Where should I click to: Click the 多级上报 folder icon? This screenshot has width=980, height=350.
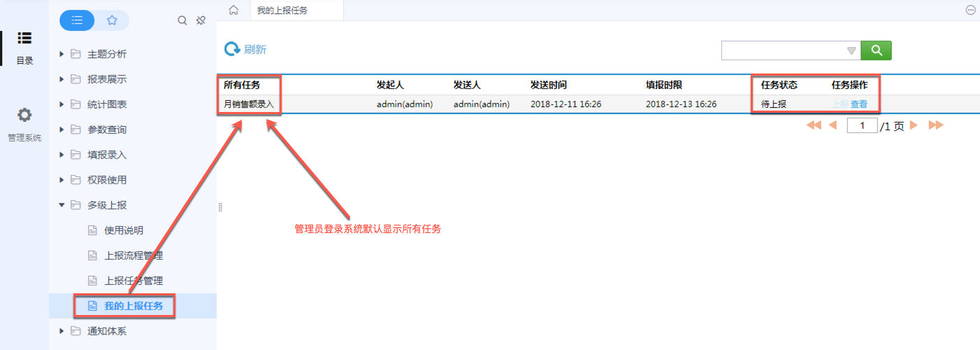(x=75, y=205)
